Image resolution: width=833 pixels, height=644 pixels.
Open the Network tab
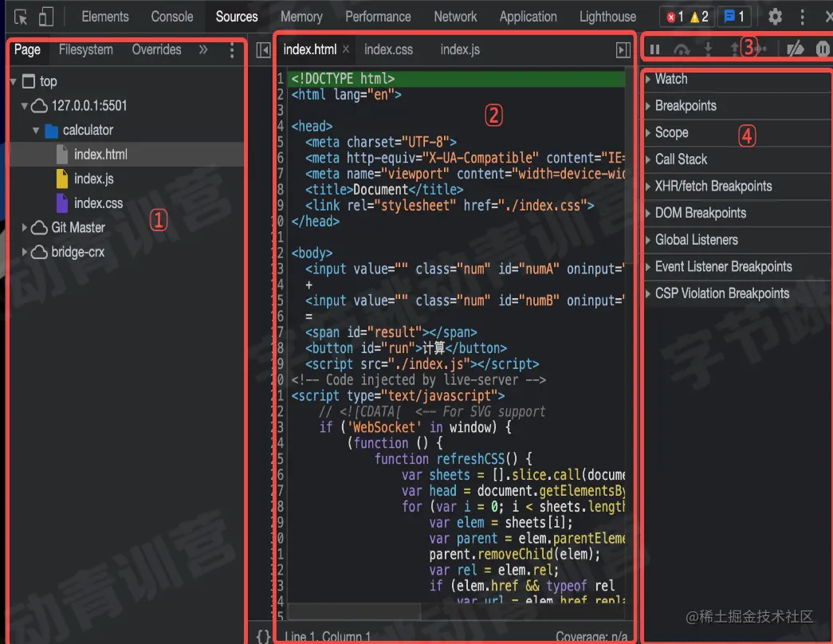pos(455,17)
